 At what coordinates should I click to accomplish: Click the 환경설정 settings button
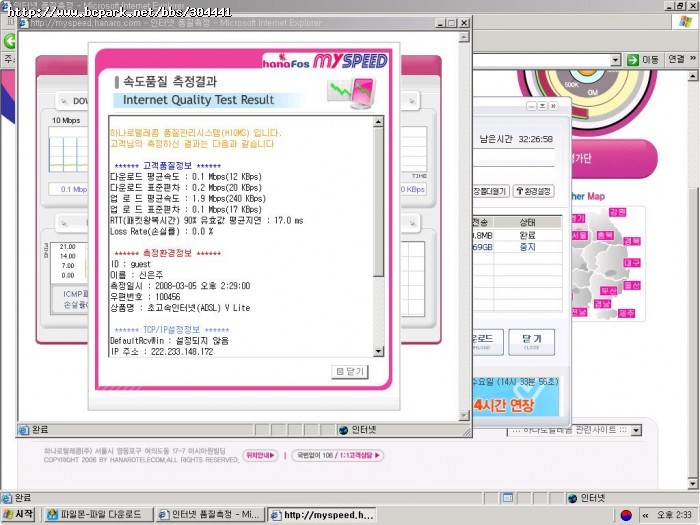[533, 191]
